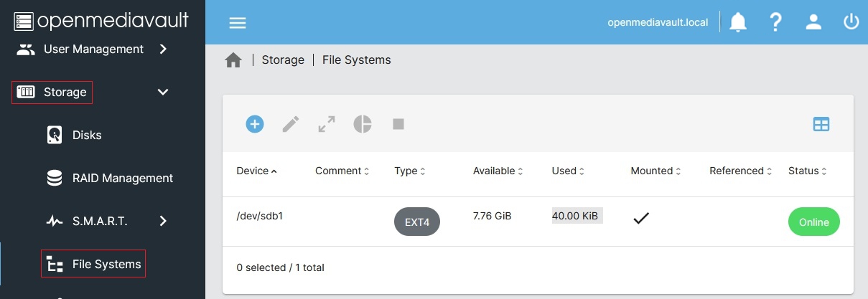Open the help question mark icon

pyautogui.click(x=775, y=22)
